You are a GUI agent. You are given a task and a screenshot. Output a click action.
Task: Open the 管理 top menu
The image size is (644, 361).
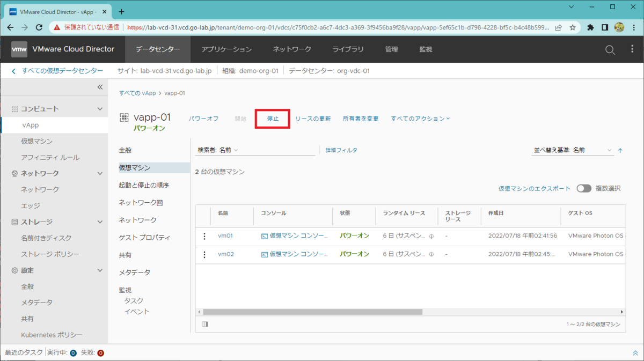(392, 49)
